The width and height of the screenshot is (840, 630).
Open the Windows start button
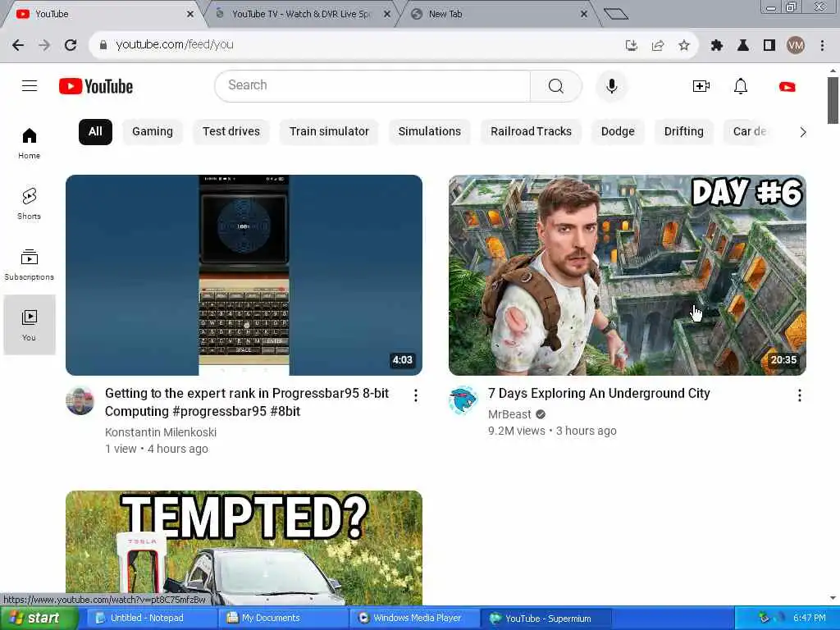[38, 619]
